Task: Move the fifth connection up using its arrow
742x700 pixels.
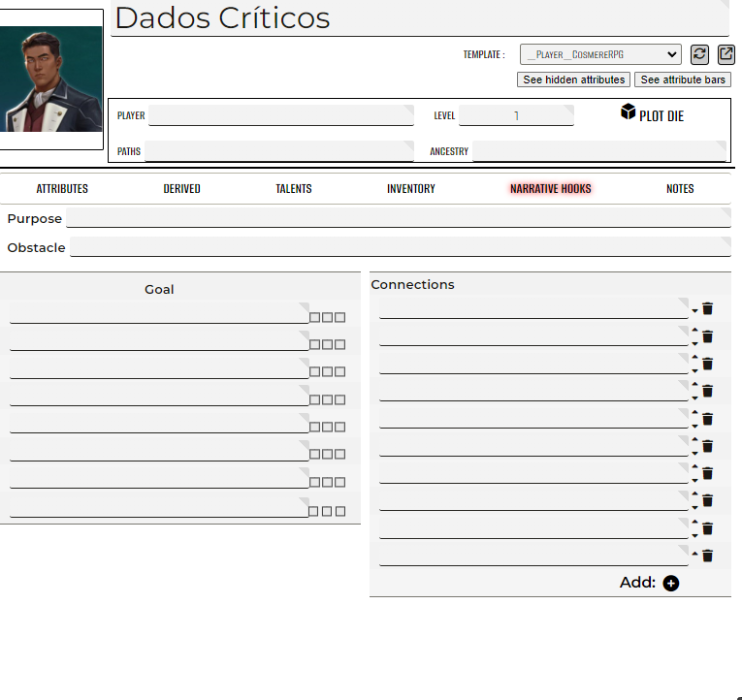Action: [x=694, y=412]
